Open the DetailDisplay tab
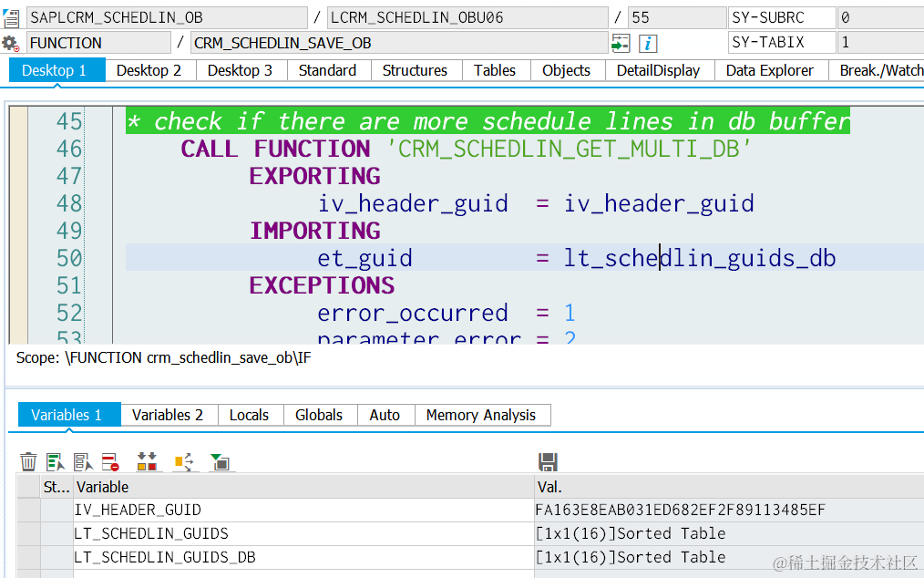Image resolution: width=924 pixels, height=578 pixels. click(658, 70)
